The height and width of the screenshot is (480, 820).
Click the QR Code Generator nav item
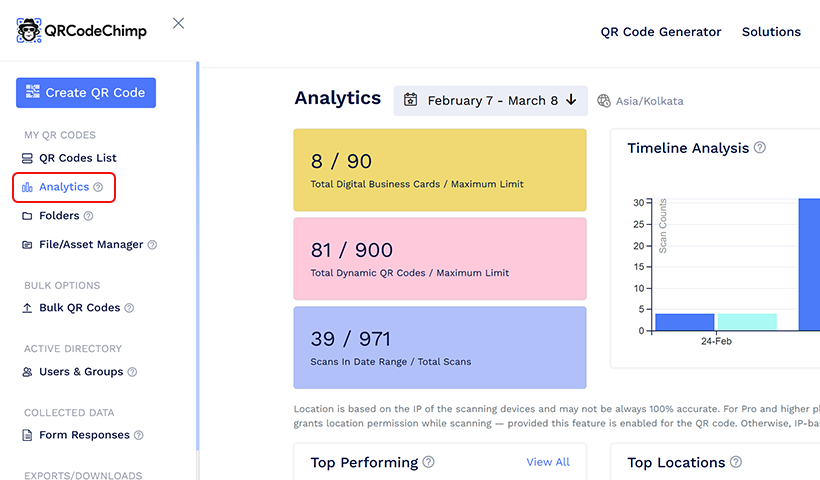point(660,32)
